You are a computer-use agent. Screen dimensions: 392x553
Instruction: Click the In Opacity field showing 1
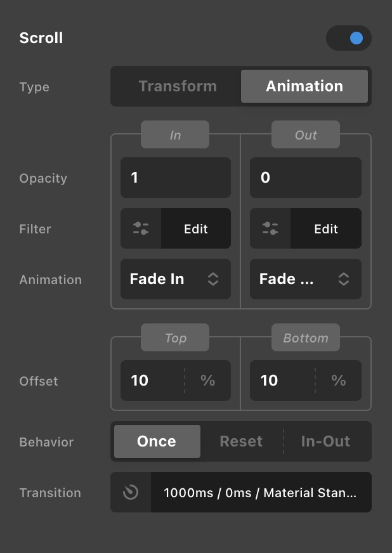pyautogui.click(x=176, y=178)
